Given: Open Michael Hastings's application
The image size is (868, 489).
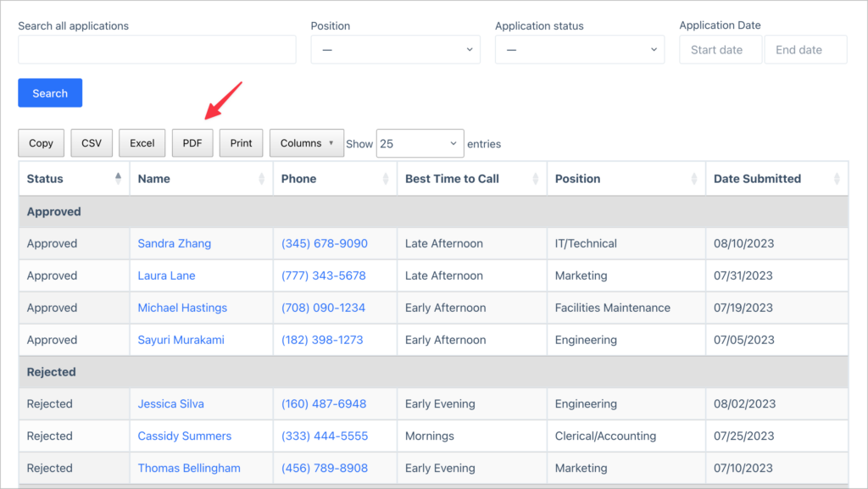Looking at the screenshot, I should point(183,308).
